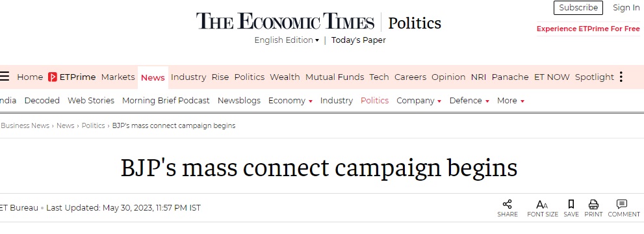Click the Print icon
Image resolution: width=644 pixels, height=234 pixels.
(x=593, y=204)
